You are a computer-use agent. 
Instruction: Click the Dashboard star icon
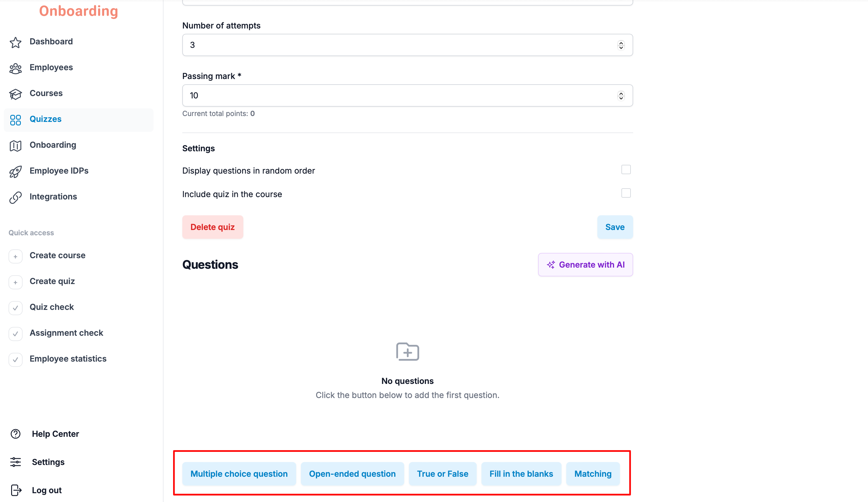(16, 42)
